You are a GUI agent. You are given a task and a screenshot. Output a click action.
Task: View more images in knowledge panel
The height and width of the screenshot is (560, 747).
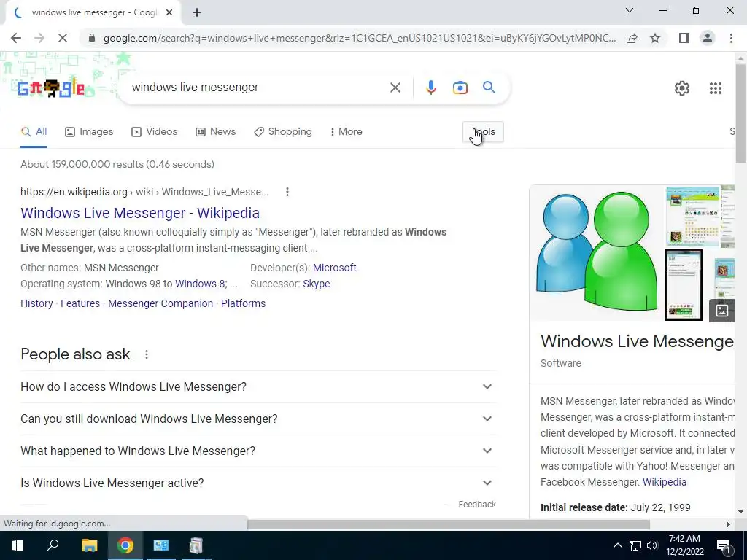click(x=721, y=311)
